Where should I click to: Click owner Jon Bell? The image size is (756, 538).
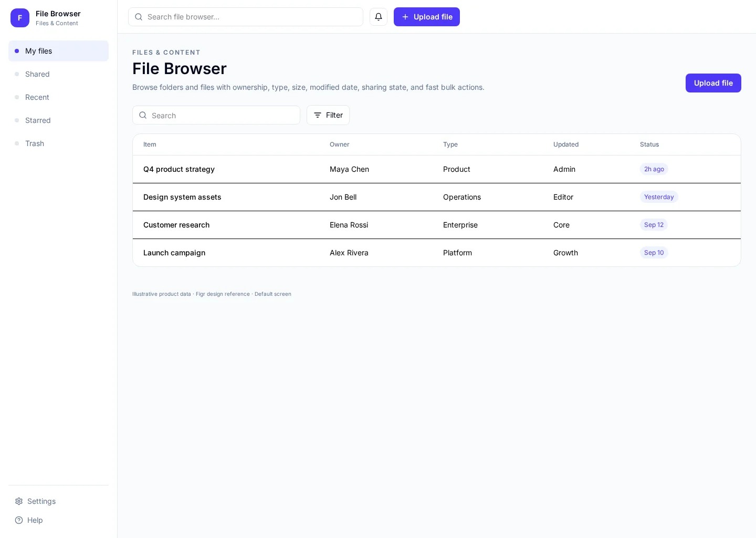pos(343,197)
